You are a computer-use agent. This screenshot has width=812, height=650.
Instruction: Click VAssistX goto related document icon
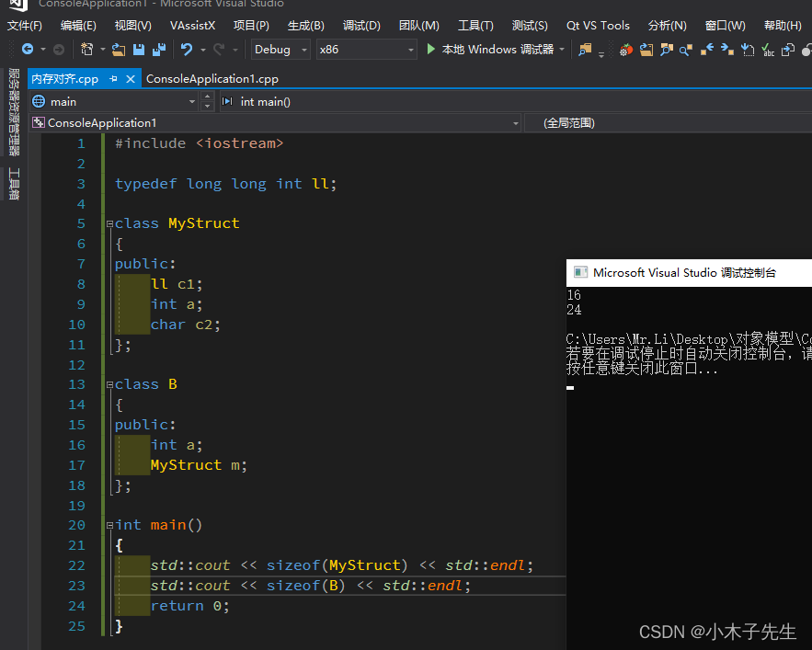coord(788,50)
